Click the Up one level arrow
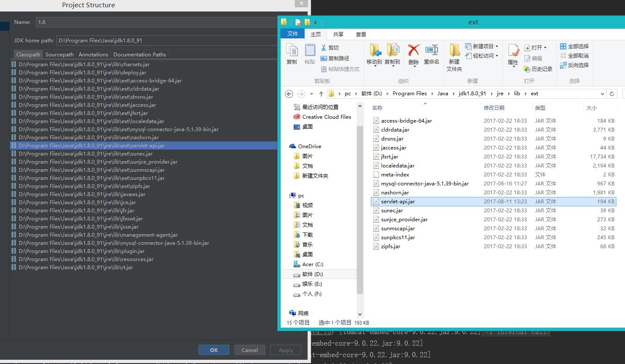This screenshot has width=625, height=364. tap(321, 94)
